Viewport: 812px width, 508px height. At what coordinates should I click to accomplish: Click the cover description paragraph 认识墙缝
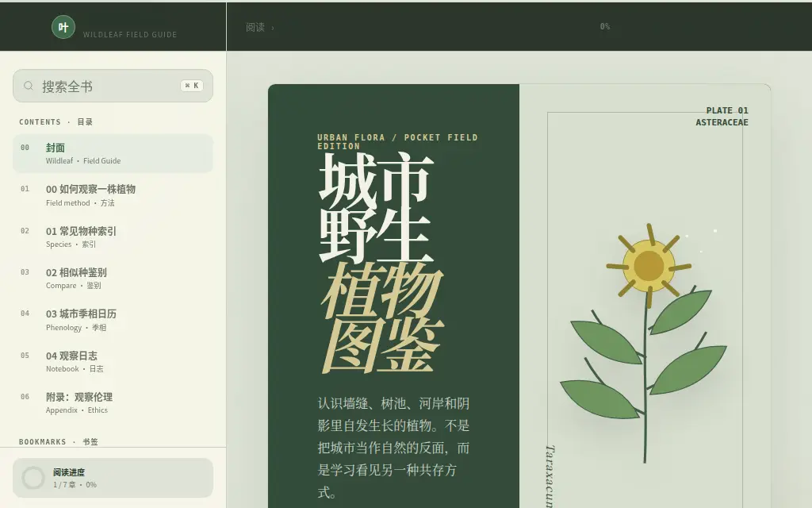[x=393, y=448]
